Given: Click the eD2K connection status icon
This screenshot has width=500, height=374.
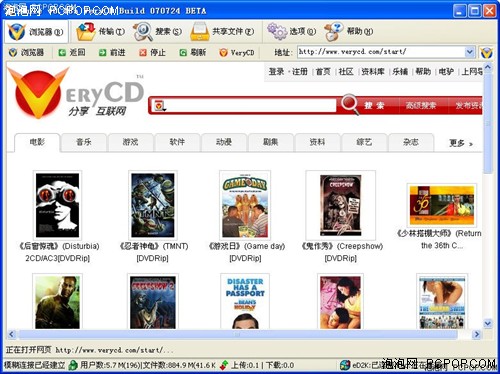Looking at the screenshot, I should [x=345, y=365].
